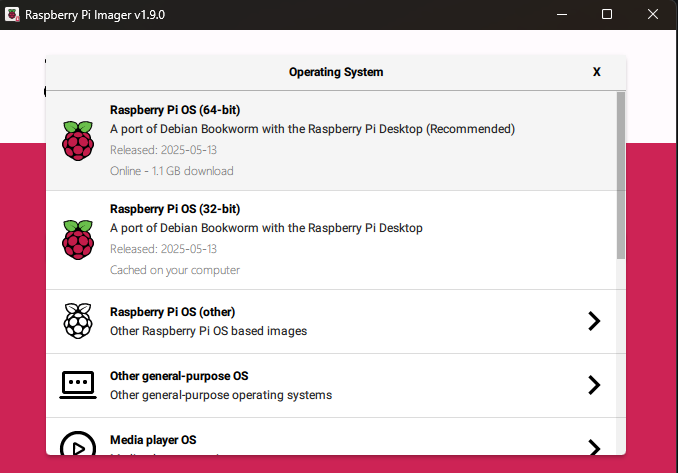The height and width of the screenshot is (473, 678).
Task: Click the Raspberry Pi OS (64-bit) raspberry logo
Action: point(78,141)
